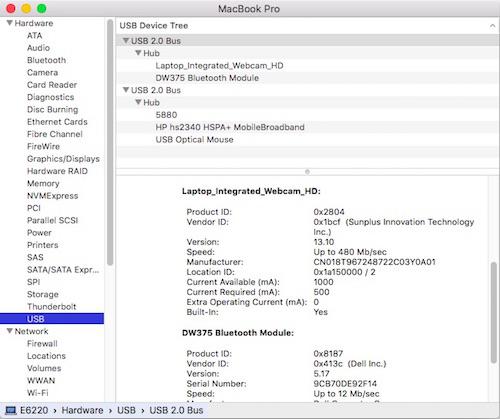
Task: Click Hardware in the bottom path bar
Action: (82, 410)
